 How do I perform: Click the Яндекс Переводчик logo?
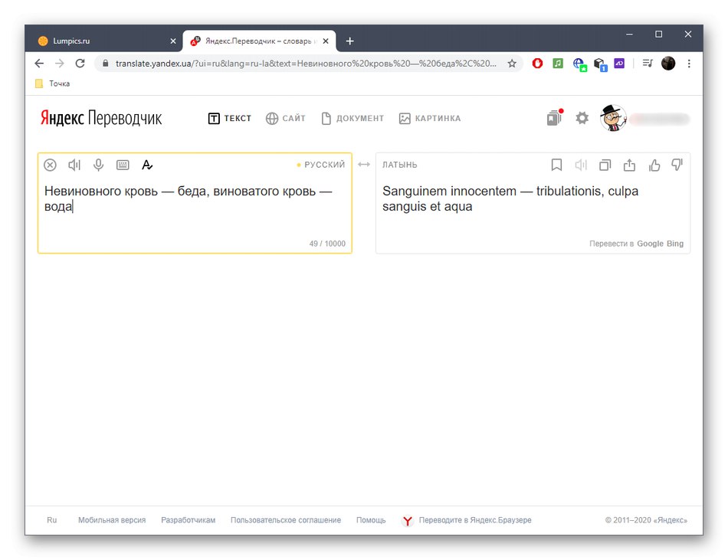coord(100,118)
